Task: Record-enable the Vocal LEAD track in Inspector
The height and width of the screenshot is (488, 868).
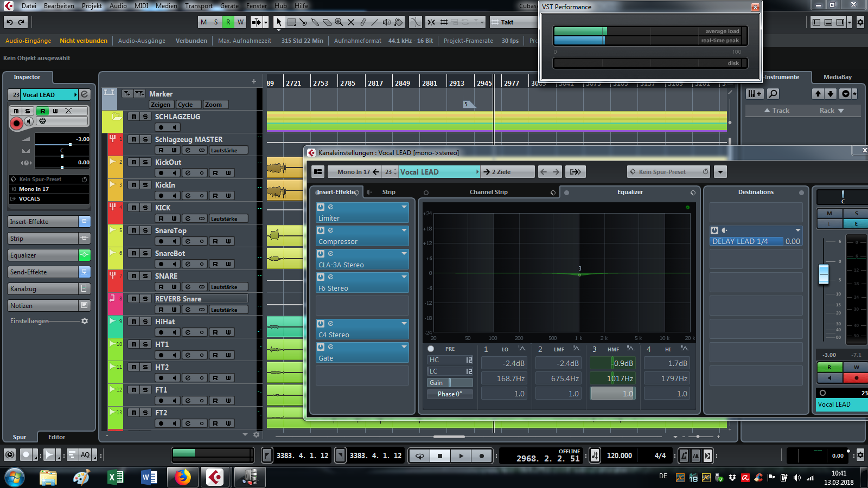Action: (16, 124)
